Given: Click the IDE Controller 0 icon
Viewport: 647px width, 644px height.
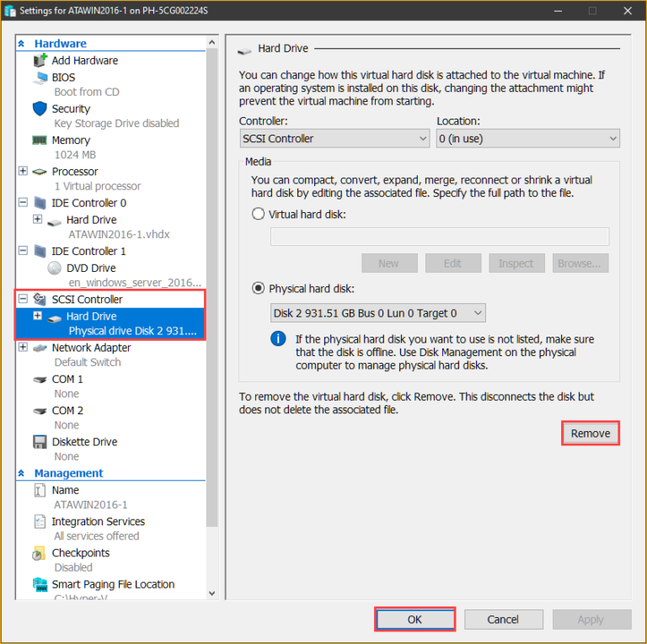Looking at the screenshot, I should [x=40, y=203].
